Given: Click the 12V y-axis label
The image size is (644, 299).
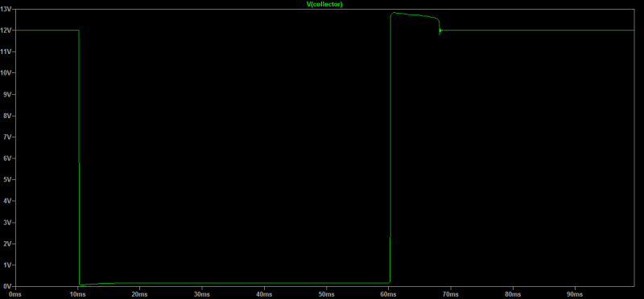Looking at the screenshot, I should click(x=6, y=31).
